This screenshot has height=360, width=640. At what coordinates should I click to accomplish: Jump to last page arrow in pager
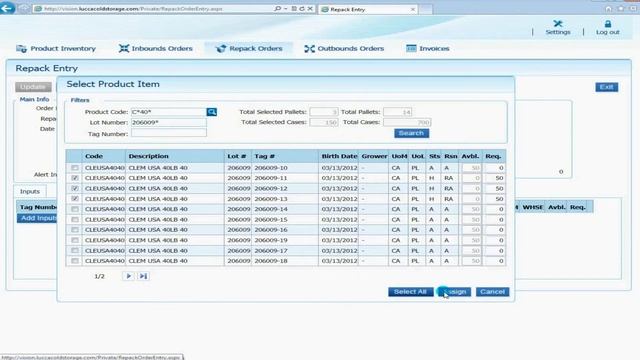pyautogui.click(x=143, y=276)
